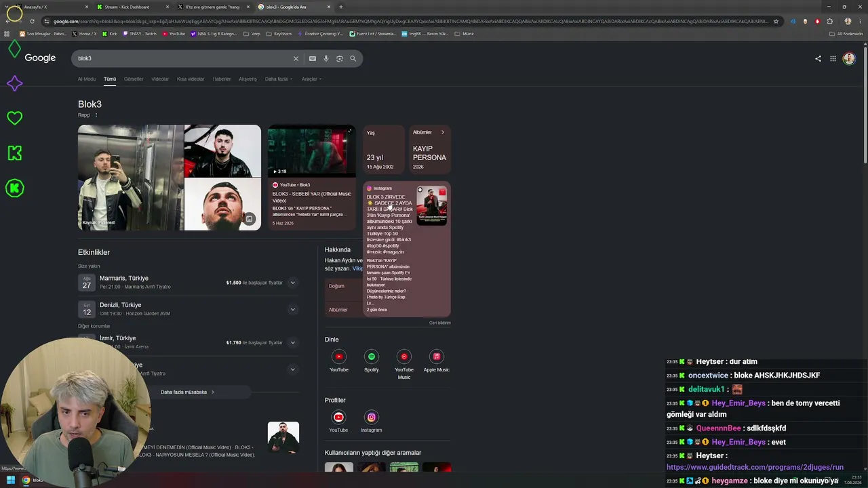Screen dimensions: 868x488
Task: Click the Daha fazla müsabaka button
Action: (187, 392)
